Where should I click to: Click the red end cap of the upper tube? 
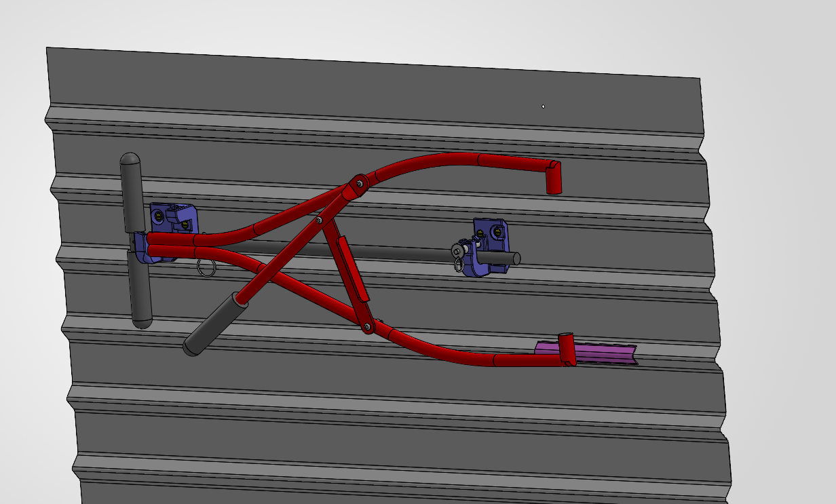pyautogui.click(x=554, y=178)
